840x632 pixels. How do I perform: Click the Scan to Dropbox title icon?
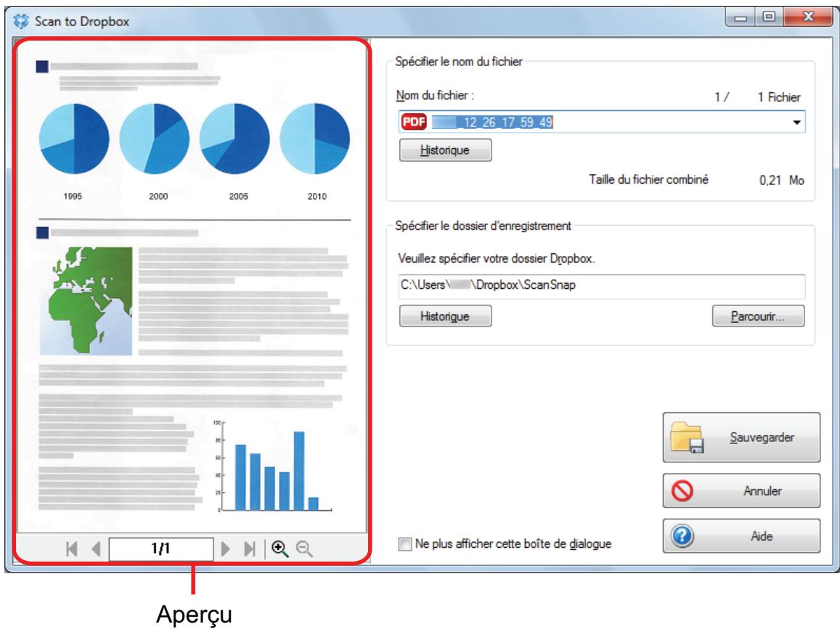(x=22, y=22)
